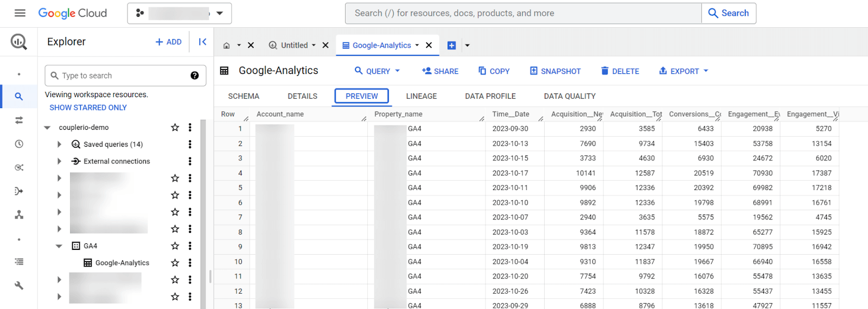Screen dimensions: 868x309
Task: Open GA4 dataset more actions menu
Action: (x=190, y=246)
